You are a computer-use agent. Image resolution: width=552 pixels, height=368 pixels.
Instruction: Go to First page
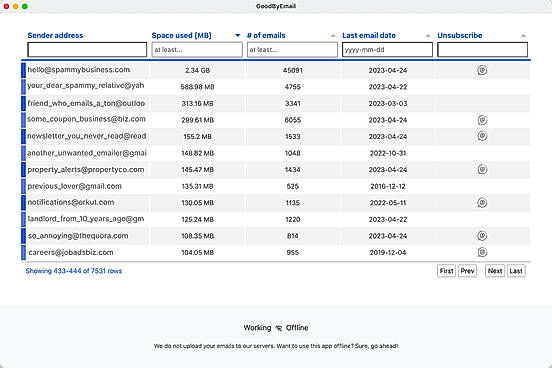(x=446, y=271)
